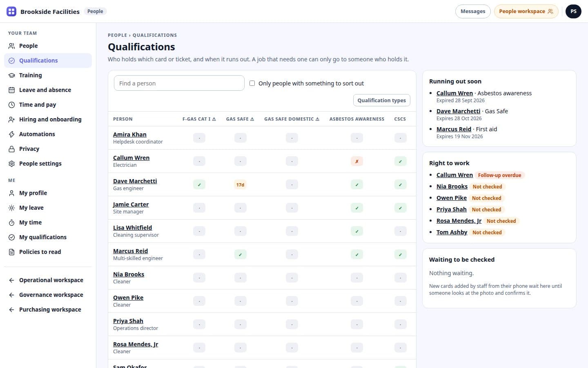Click the Training graduation cap icon
Screen dimensions: 588x368
(x=11, y=75)
